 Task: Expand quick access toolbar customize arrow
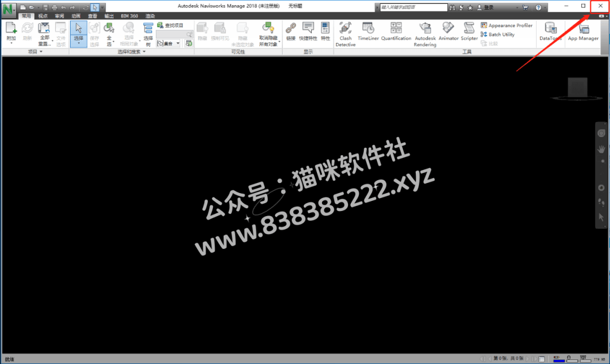point(103,7)
